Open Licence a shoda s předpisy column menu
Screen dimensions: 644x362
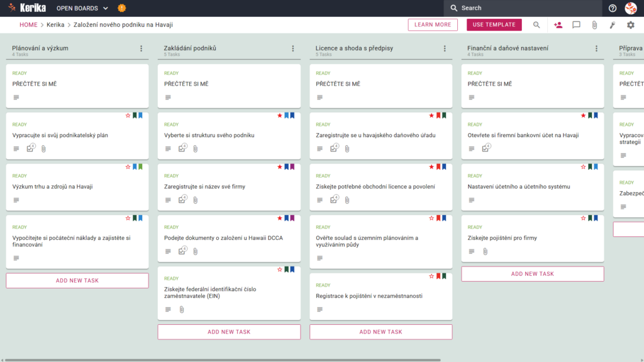(445, 48)
